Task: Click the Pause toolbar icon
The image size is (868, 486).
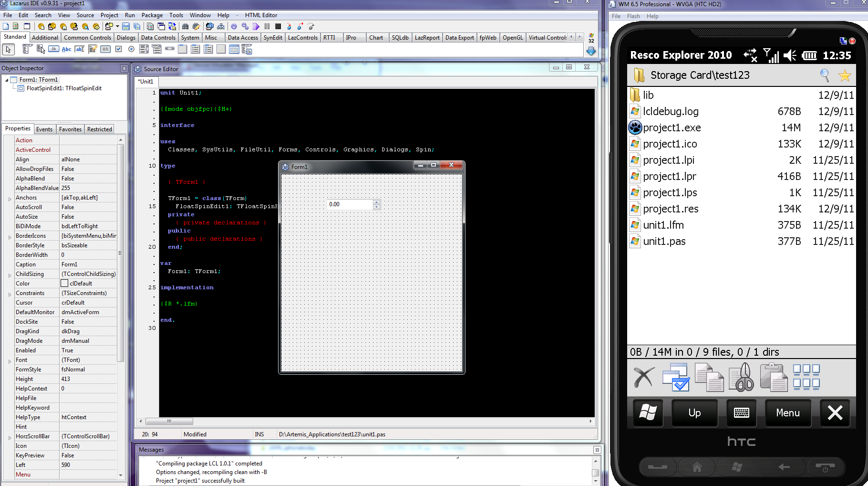Action: click(x=267, y=26)
